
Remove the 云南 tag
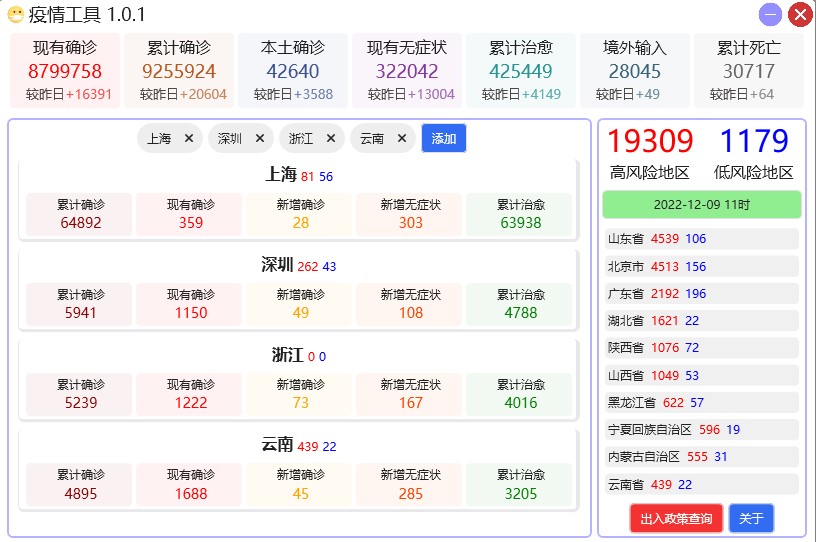pyautogui.click(x=402, y=138)
